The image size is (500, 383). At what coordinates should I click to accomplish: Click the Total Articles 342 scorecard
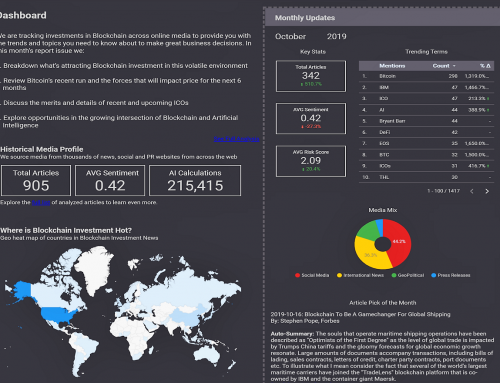(311, 76)
